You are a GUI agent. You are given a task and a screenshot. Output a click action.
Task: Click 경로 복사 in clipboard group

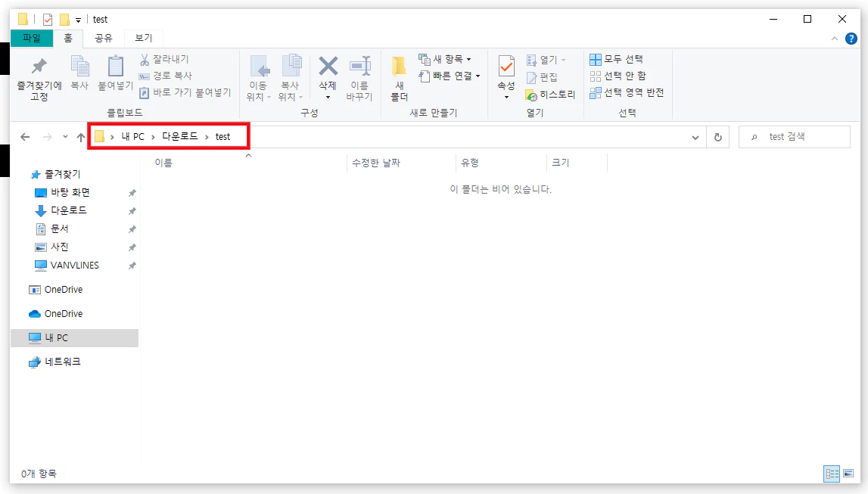click(166, 75)
